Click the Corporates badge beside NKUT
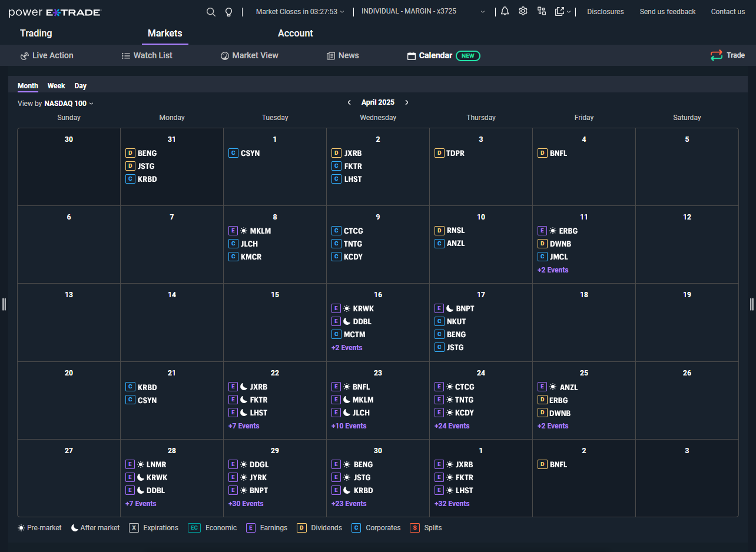 coord(439,321)
